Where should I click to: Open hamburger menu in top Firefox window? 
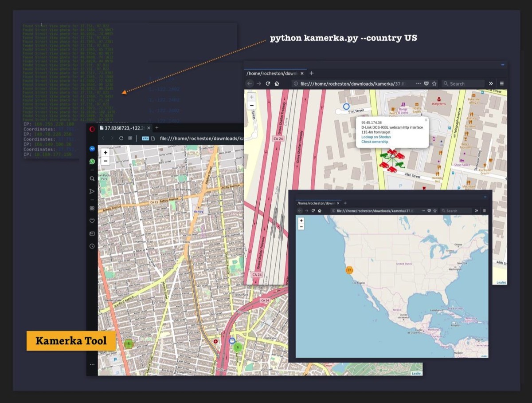pos(501,83)
